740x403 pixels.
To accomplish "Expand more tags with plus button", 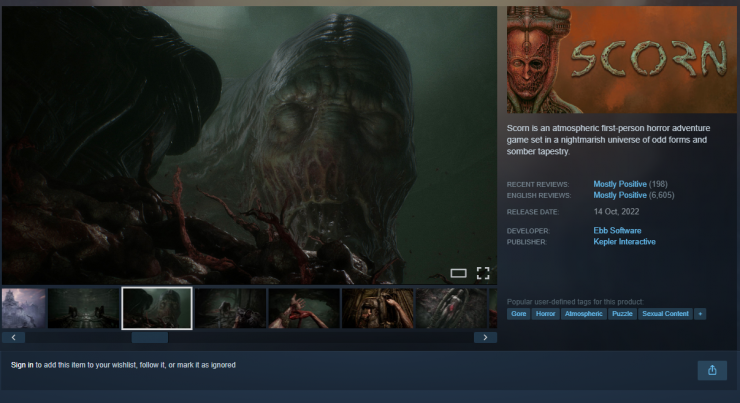I will [700, 314].
